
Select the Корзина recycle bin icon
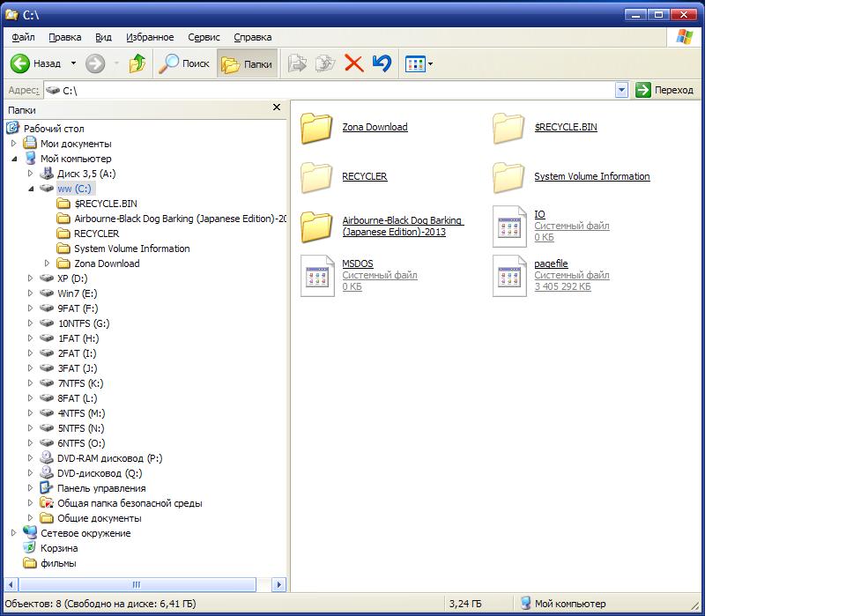coord(30,547)
